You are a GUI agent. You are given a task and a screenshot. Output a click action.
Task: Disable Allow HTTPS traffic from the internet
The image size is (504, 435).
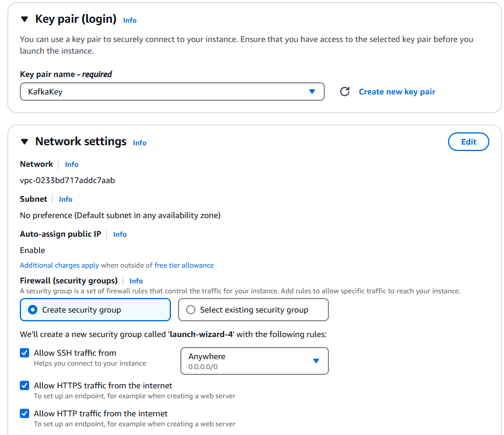(x=24, y=385)
